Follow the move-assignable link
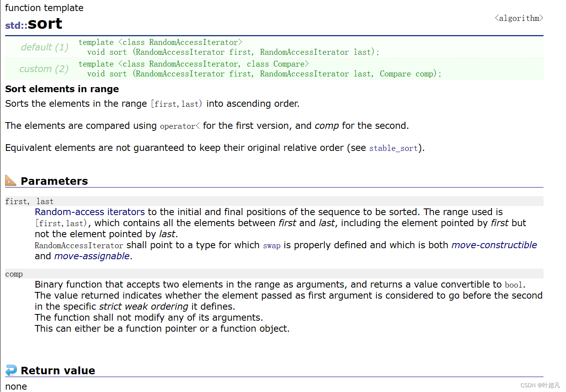The width and height of the screenshot is (566, 392). tap(92, 256)
